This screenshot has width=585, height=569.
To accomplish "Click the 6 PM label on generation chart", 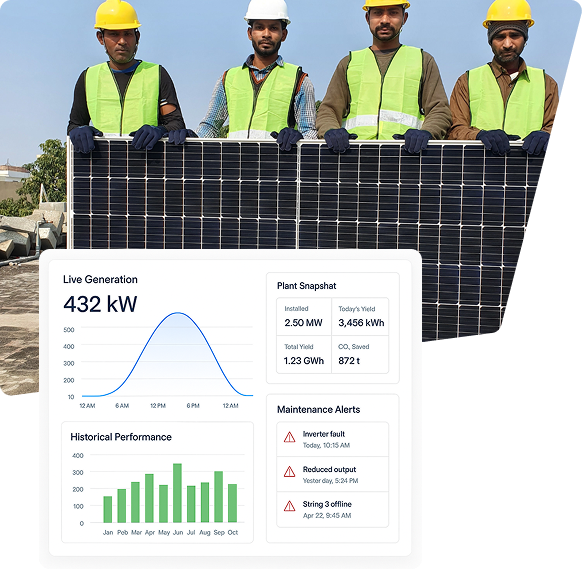I will (x=193, y=406).
